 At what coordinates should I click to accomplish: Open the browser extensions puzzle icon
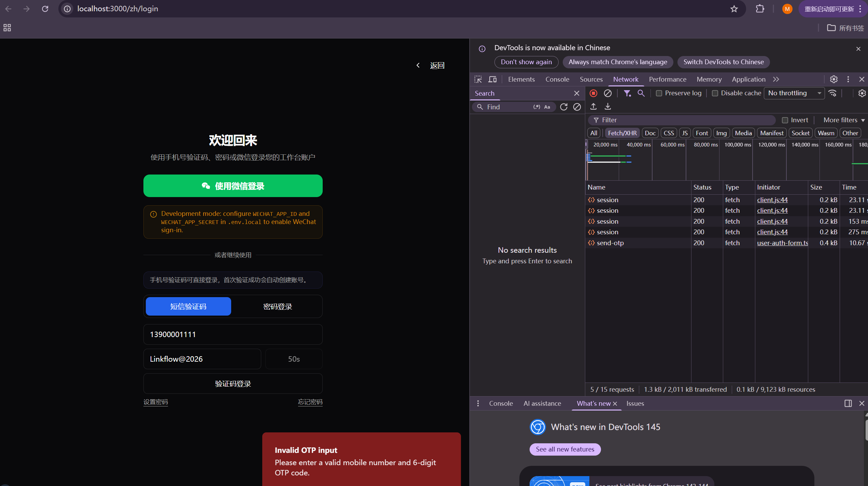pyautogui.click(x=760, y=9)
